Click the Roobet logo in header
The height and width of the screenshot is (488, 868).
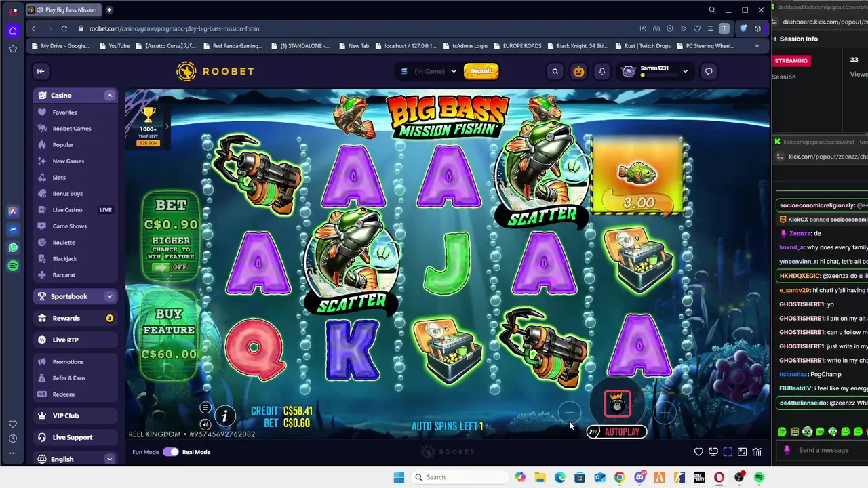tap(215, 71)
